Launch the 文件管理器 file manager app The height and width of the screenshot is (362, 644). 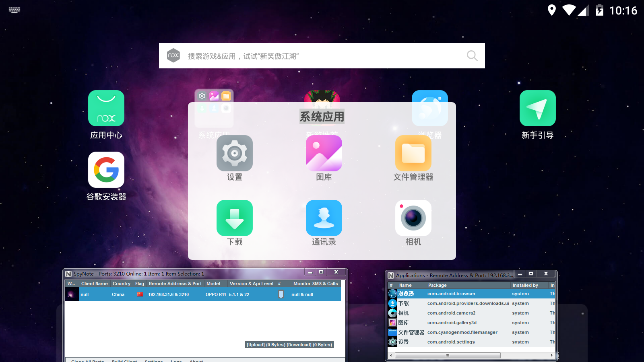click(x=413, y=153)
